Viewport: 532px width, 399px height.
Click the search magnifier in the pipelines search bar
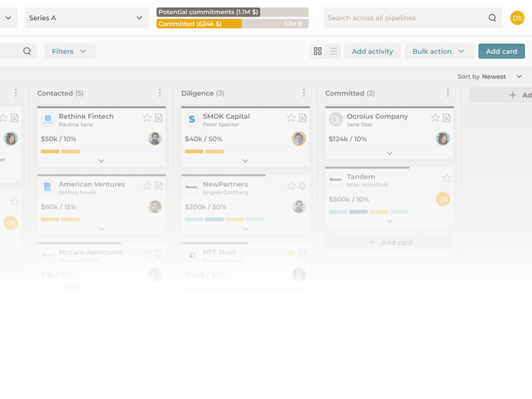coord(491,18)
